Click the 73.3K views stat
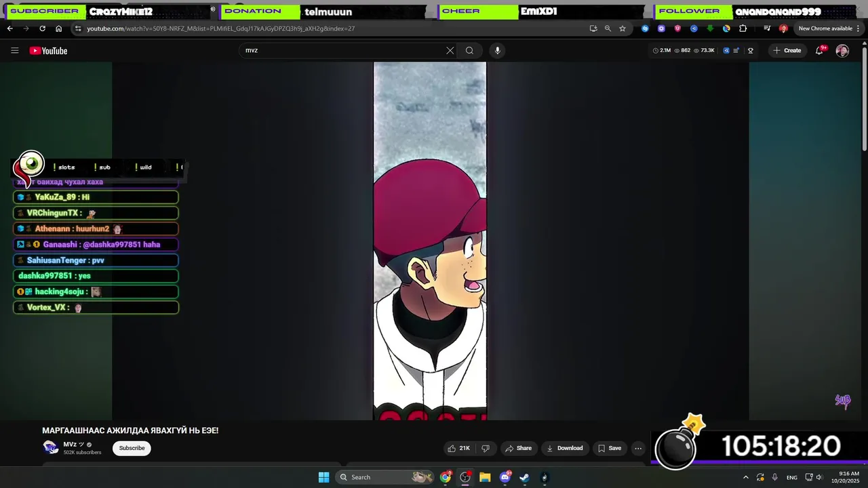This screenshot has width=868, height=488. [703, 51]
